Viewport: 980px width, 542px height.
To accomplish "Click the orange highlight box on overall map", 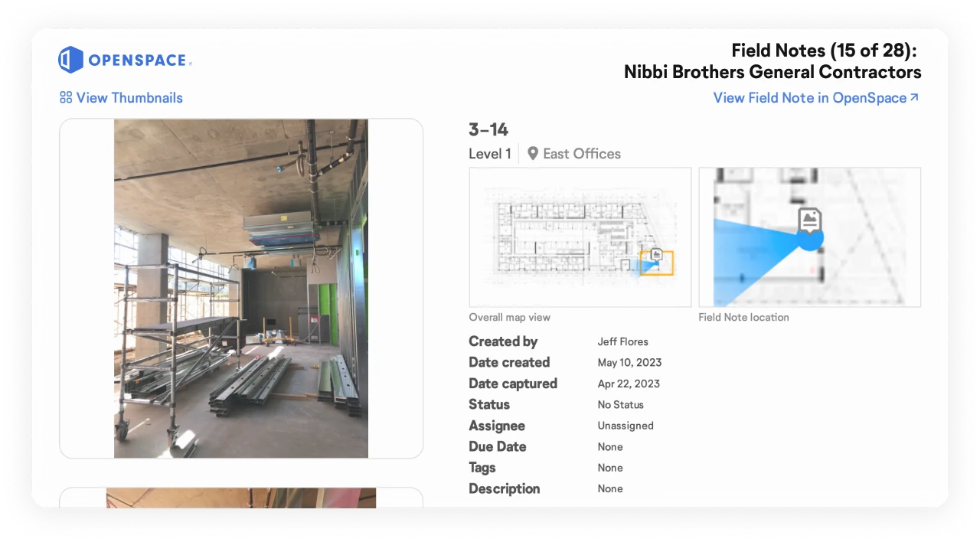I will click(x=665, y=271).
